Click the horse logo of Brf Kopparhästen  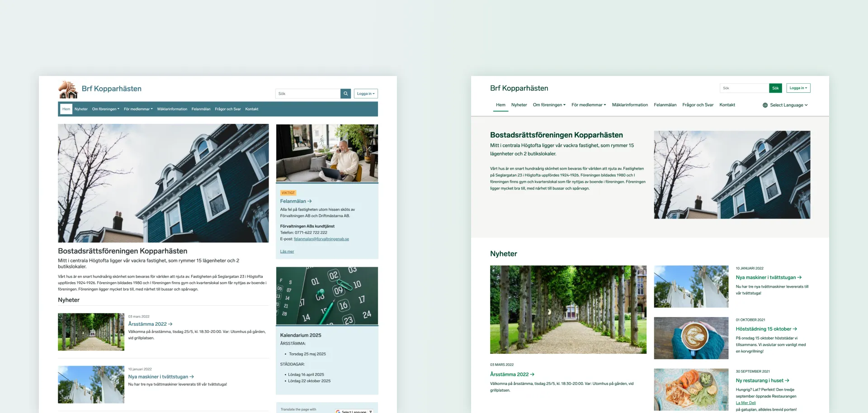coord(68,90)
